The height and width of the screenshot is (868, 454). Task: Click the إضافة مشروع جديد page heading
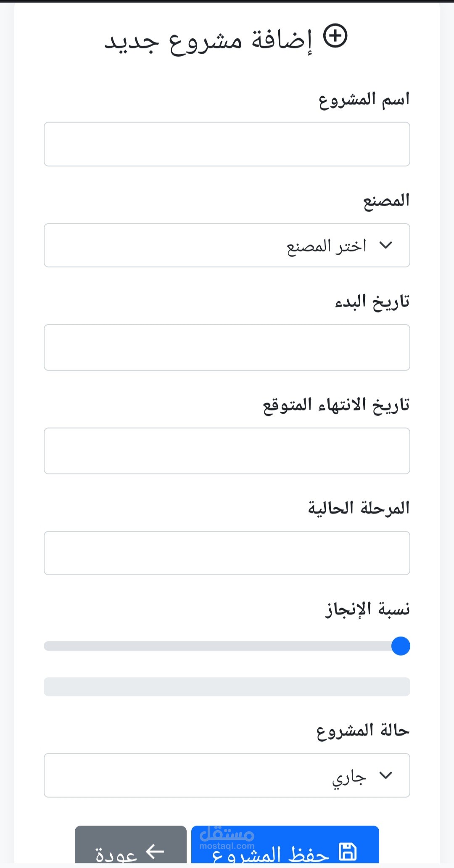click(209, 41)
